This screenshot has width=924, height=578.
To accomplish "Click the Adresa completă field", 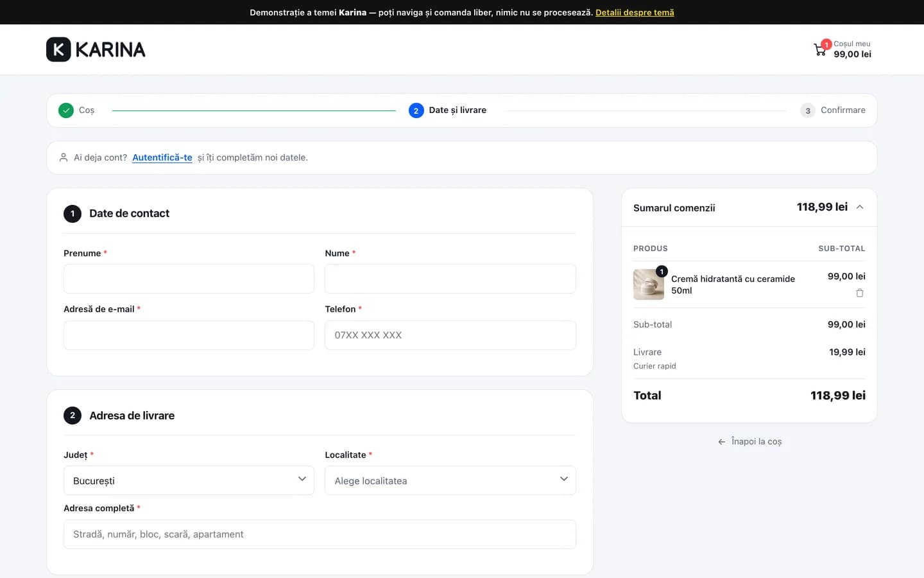I will point(320,534).
